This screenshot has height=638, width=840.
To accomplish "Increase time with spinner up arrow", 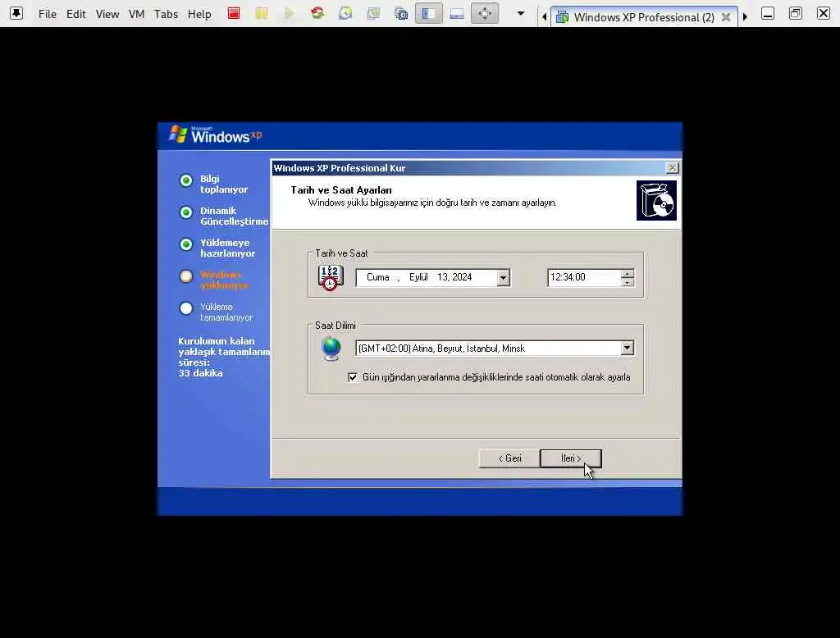I will point(628,274).
